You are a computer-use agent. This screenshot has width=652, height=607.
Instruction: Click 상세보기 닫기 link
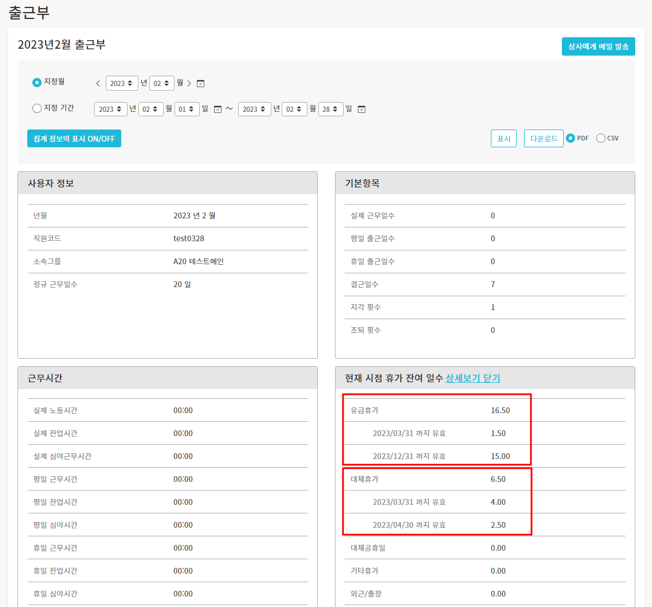tap(473, 378)
